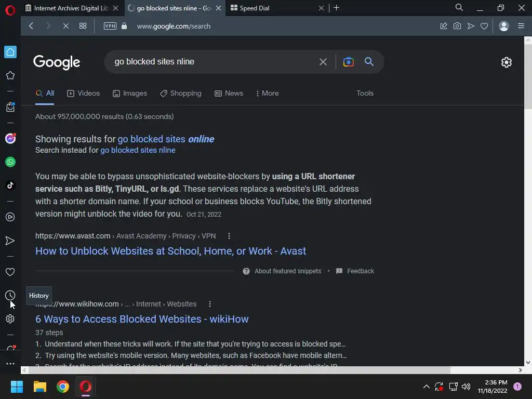Close the Speed Dial tab
The height and width of the screenshot is (399, 532).
click(x=321, y=8)
